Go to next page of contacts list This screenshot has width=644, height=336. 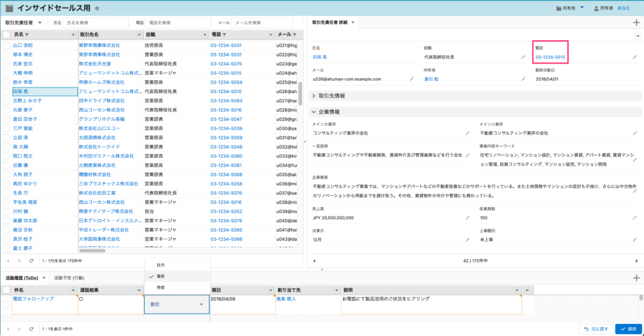coord(19,261)
